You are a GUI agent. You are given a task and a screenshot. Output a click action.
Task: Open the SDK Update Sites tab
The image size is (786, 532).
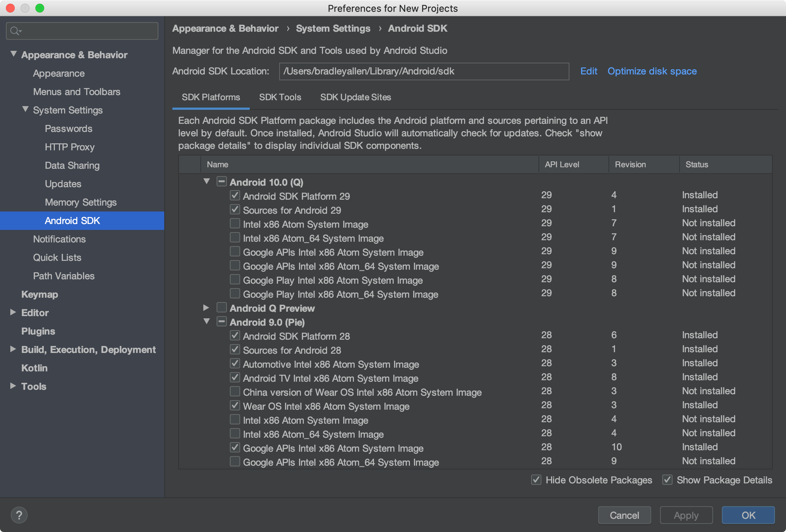(x=355, y=97)
